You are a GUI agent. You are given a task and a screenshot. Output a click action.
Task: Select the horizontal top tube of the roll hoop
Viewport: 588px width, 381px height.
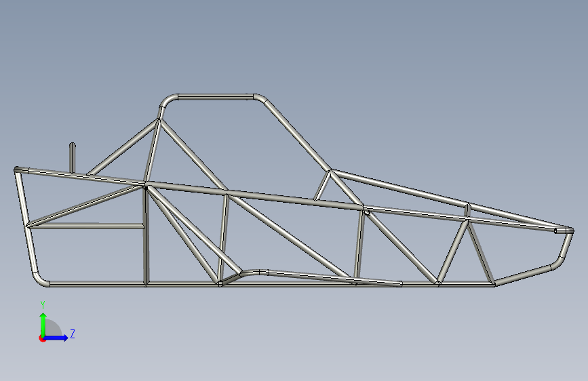pos(216,97)
